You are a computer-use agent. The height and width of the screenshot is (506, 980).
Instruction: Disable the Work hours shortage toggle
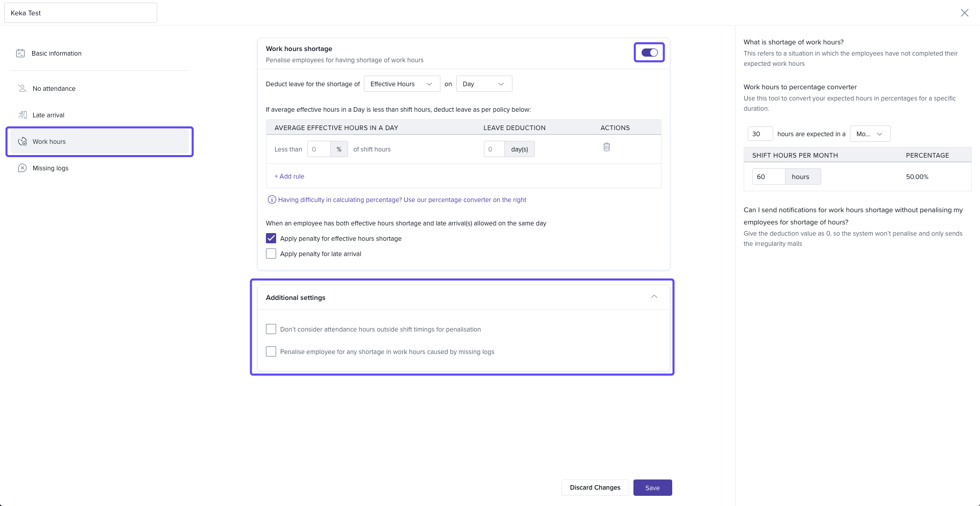tap(649, 53)
